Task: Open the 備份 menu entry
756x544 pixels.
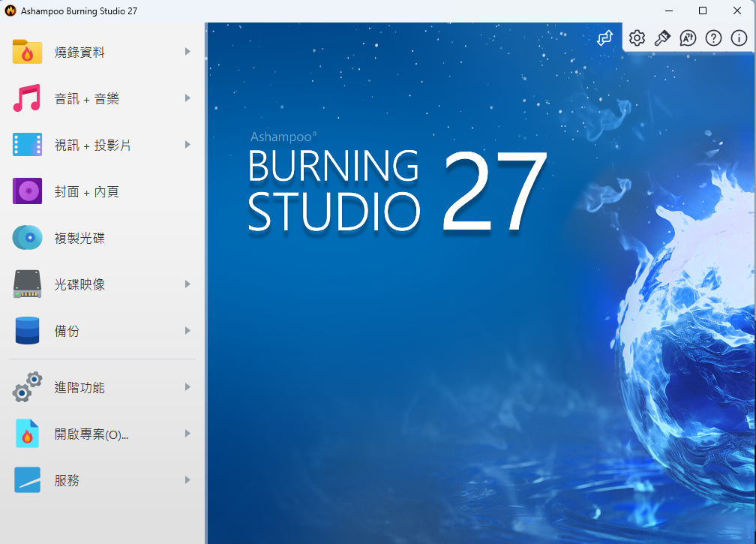Action: [102, 330]
